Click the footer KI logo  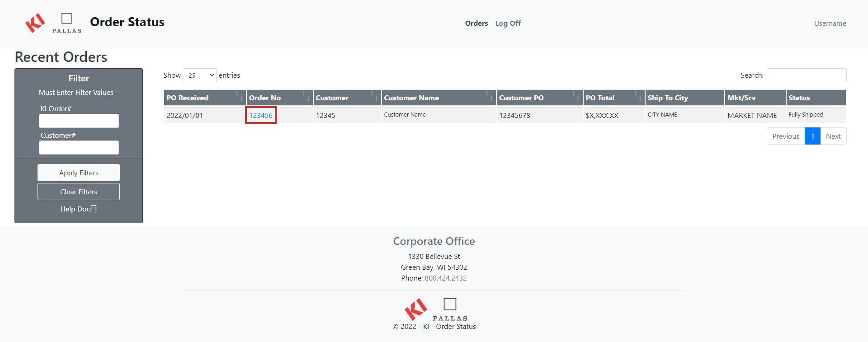(415, 309)
